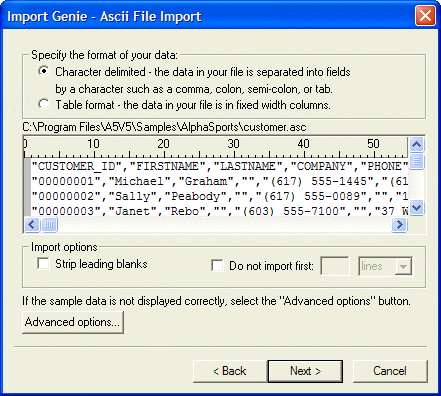Click the preview scroll down arrow
The image size is (441, 396).
(x=416, y=208)
